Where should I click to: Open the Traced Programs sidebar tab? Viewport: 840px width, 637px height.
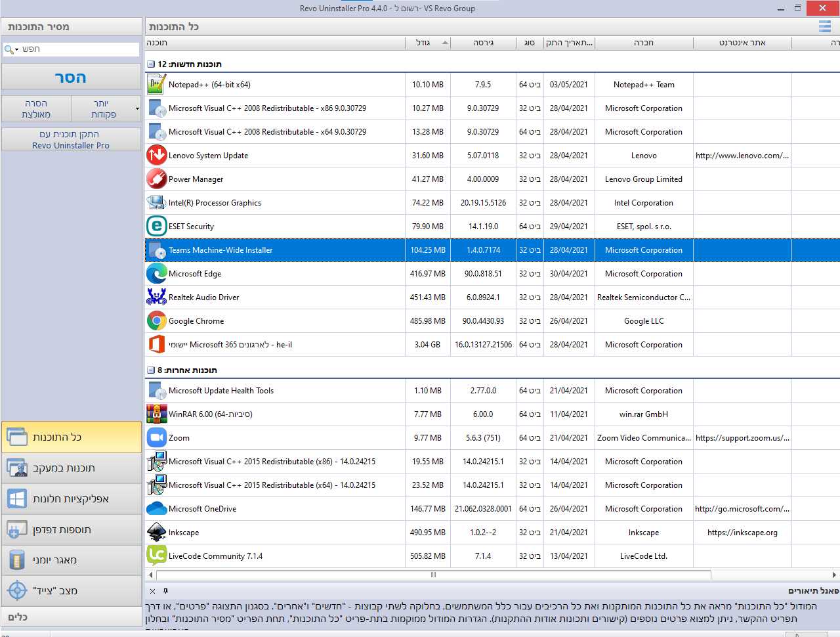[x=71, y=468]
